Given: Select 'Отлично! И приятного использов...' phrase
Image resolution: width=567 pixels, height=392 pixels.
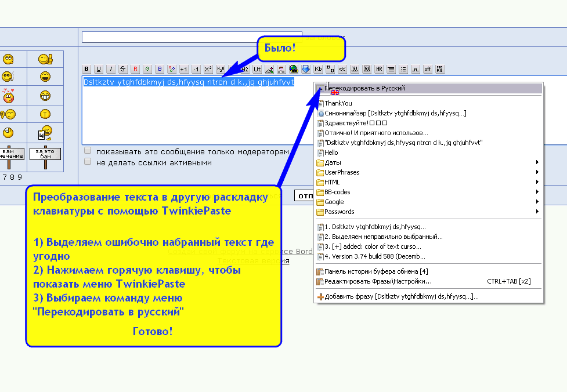Looking at the screenshot, I should pyautogui.click(x=428, y=133).
